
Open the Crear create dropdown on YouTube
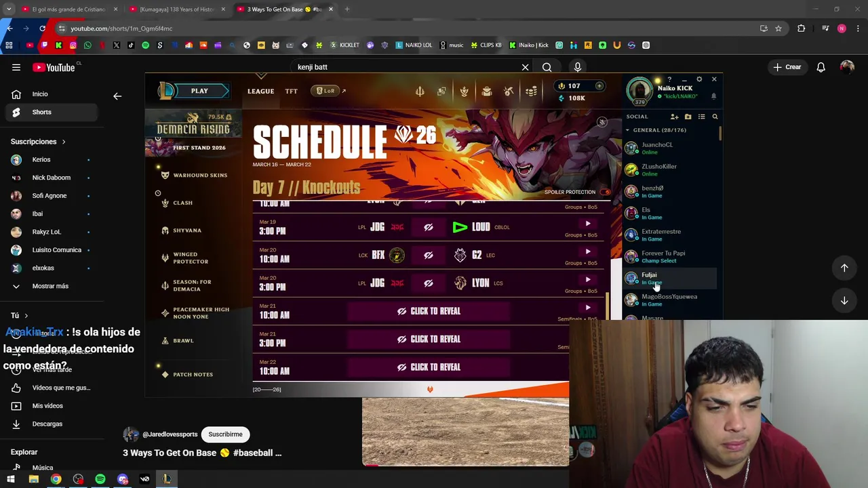(x=787, y=67)
